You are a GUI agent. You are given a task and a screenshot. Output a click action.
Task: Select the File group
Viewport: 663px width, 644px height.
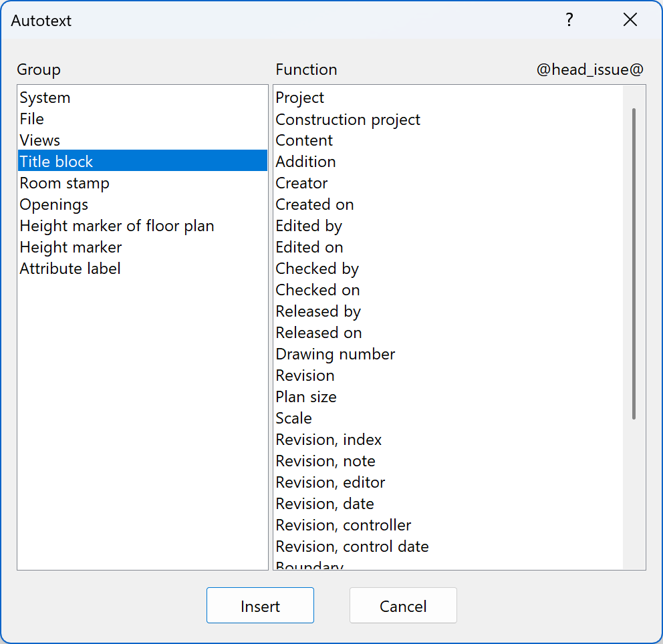coord(31,118)
